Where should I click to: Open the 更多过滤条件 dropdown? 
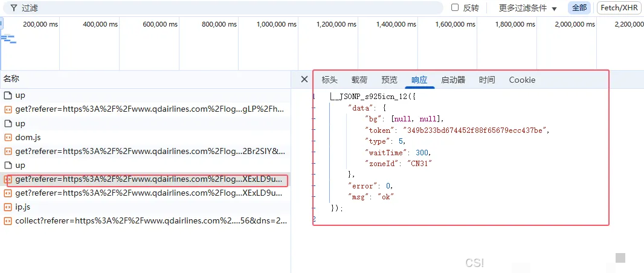point(527,8)
